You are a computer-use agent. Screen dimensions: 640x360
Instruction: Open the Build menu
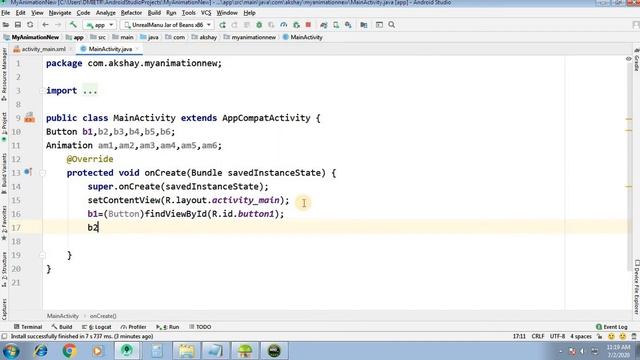(154, 13)
